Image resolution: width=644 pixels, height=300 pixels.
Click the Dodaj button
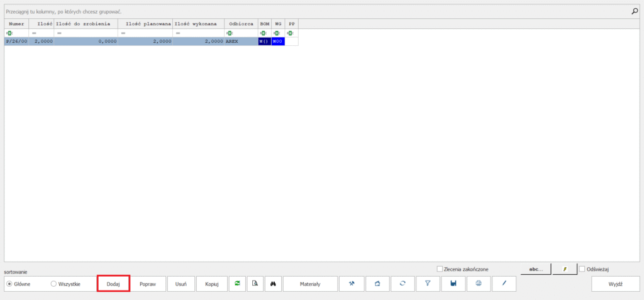pos(113,284)
